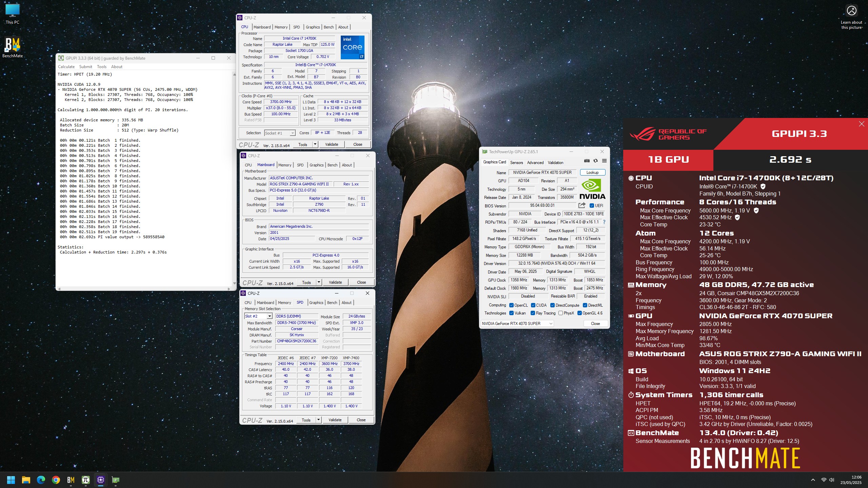Toggle the CUDA checkbox

point(533,305)
